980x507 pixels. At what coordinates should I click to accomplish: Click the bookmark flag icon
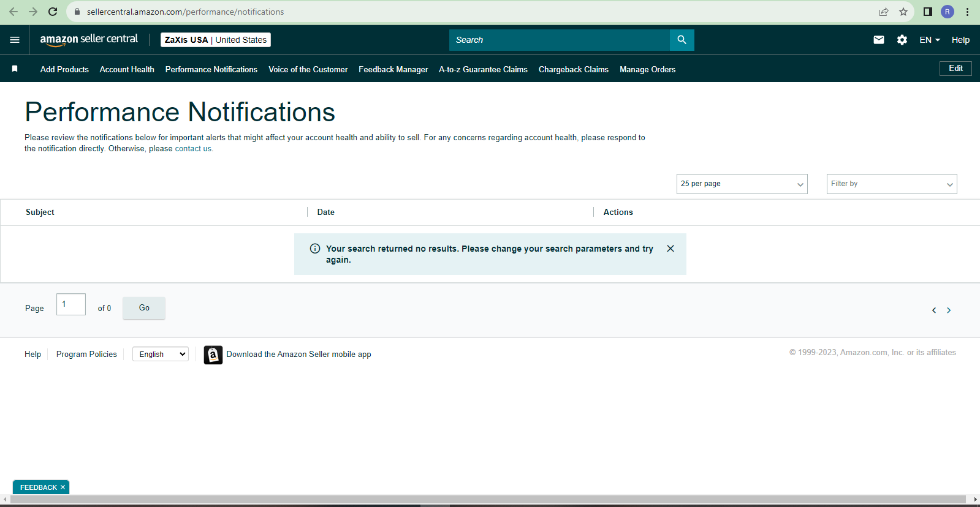pos(15,69)
